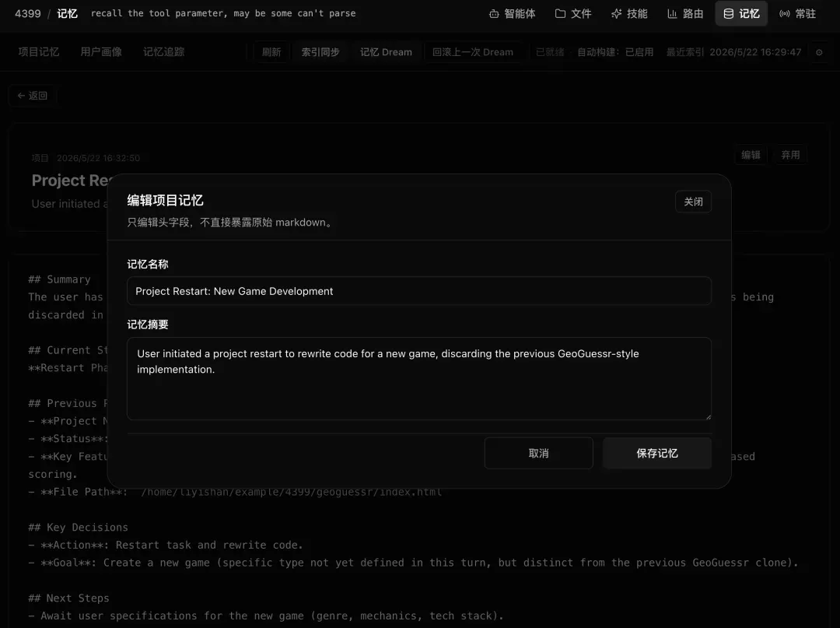The height and width of the screenshot is (628, 840).
Task: Click the folder icon beside 文件
Action: click(560, 13)
